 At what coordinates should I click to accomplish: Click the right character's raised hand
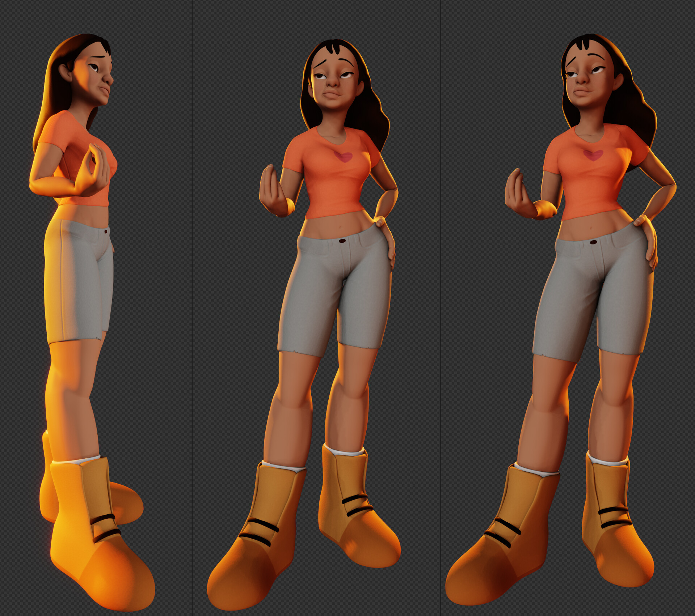pyautogui.click(x=517, y=194)
